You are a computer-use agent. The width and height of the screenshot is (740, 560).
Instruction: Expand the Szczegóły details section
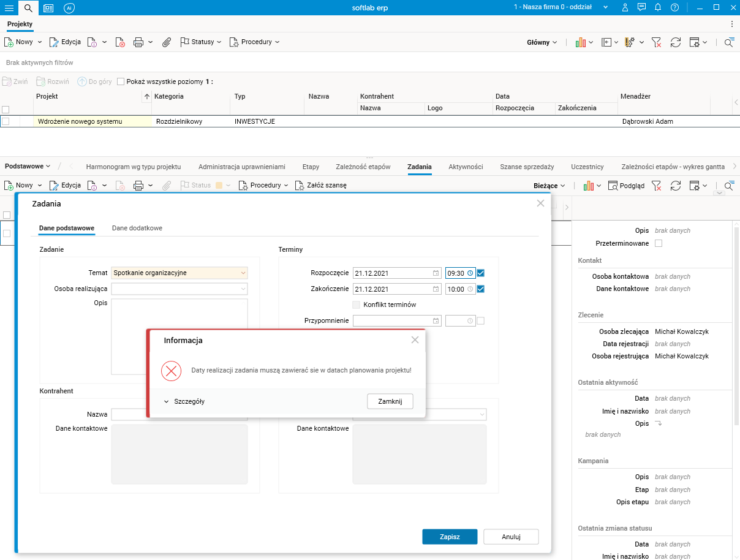click(184, 401)
